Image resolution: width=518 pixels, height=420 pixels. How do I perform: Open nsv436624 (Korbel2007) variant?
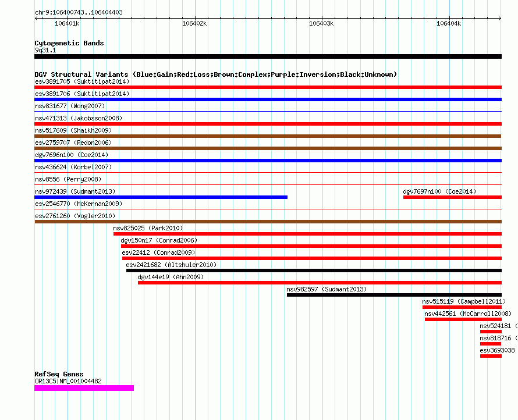pyautogui.click(x=73, y=167)
